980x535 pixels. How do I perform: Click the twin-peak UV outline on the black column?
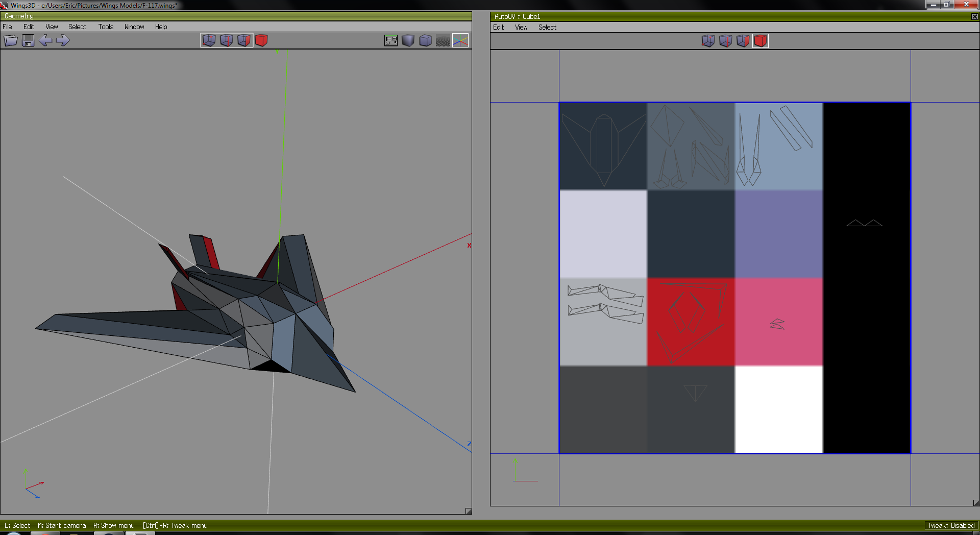[864, 223]
